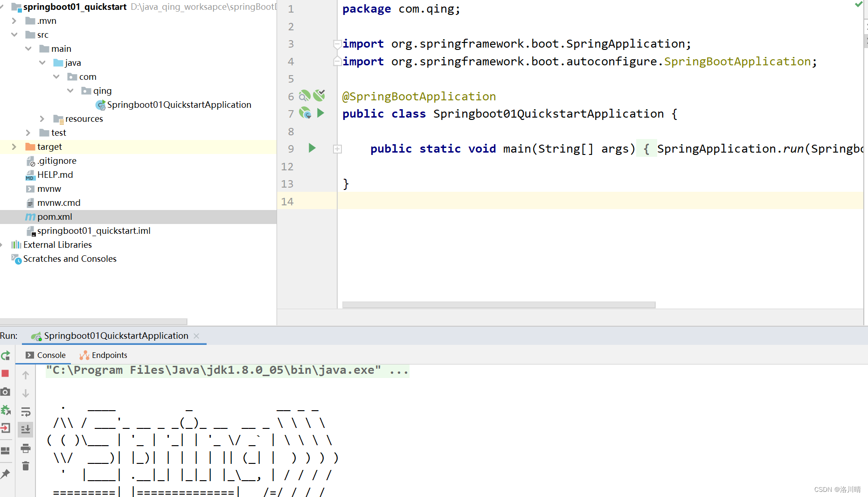Click the inspections checkmark indicator
Viewport: 868px width, 497px height.
click(860, 5)
